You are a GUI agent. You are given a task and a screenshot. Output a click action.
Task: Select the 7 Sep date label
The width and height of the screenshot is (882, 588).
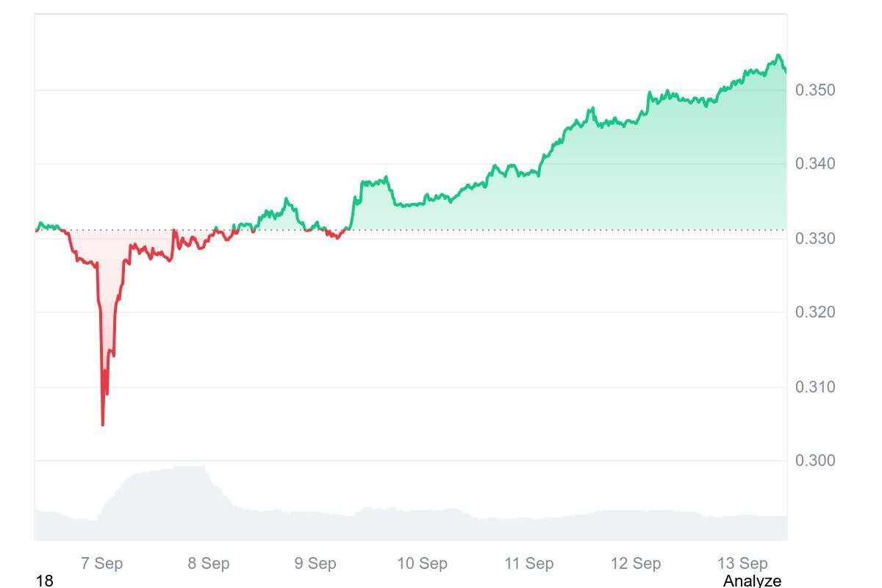click(101, 563)
